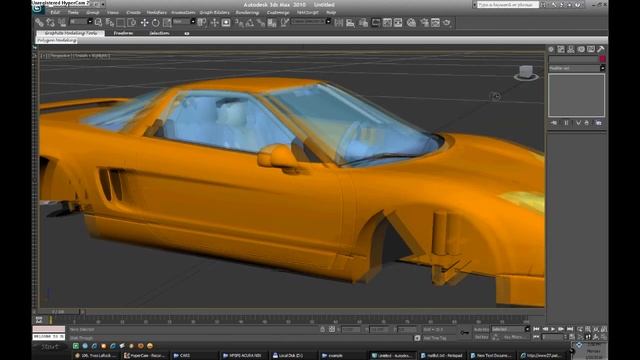Click the Render Production teapot icon

447,22
